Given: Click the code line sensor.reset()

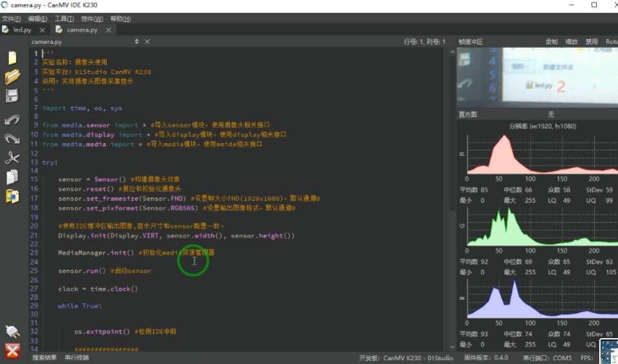Looking at the screenshot, I should tap(86, 189).
